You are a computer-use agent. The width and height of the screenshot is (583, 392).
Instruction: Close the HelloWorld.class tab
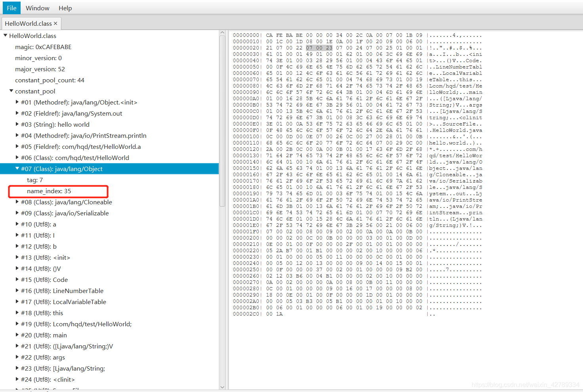55,23
